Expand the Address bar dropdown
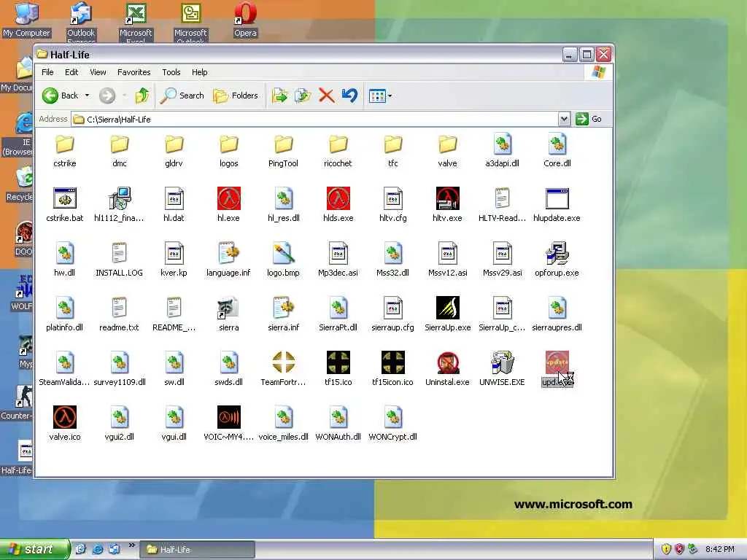Screen dimensions: 747x560 click(564, 119)
